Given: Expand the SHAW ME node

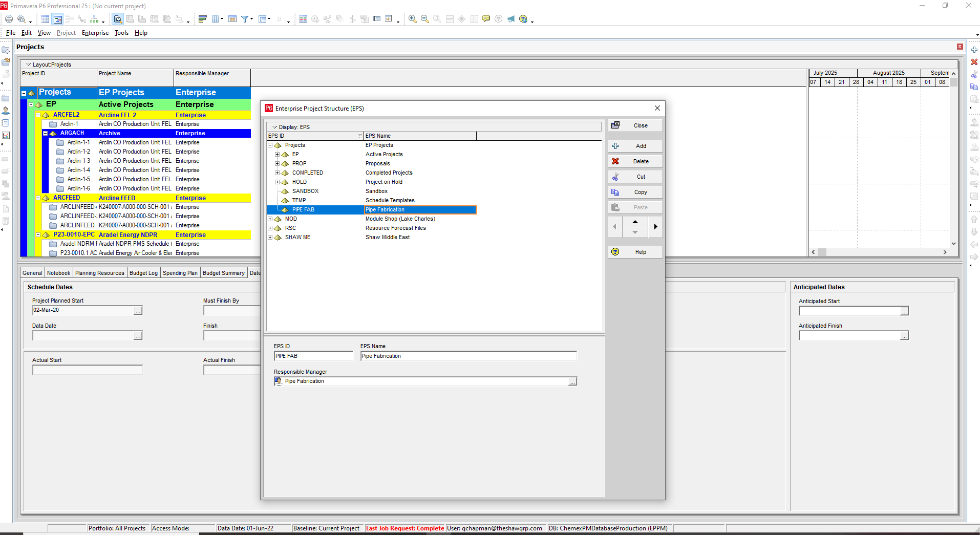Looking at the screenshot, I should 270,238.
